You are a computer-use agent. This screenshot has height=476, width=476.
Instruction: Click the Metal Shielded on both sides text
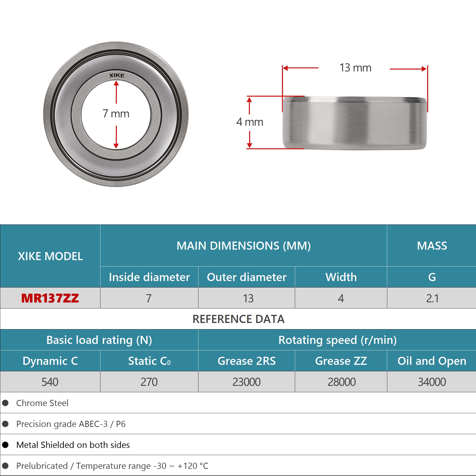73,445
